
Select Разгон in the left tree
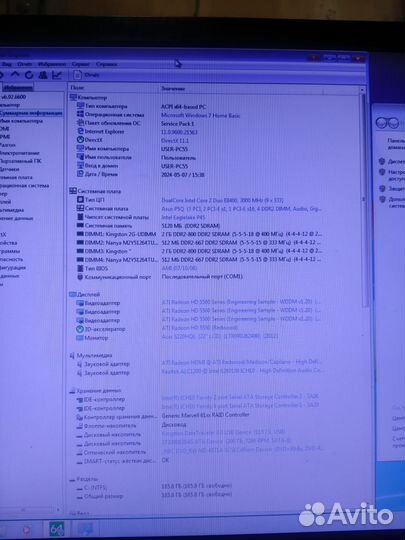8,145
